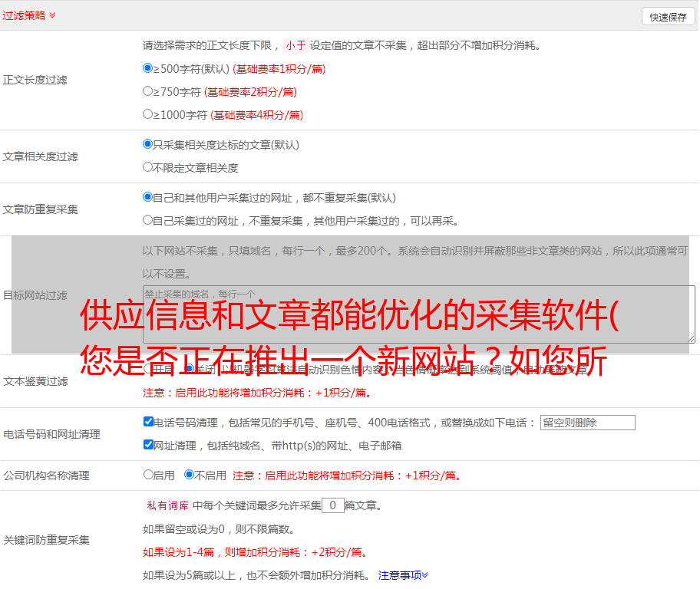
Task: Select ≥750字符 length option
Action: tap(148, 91)
